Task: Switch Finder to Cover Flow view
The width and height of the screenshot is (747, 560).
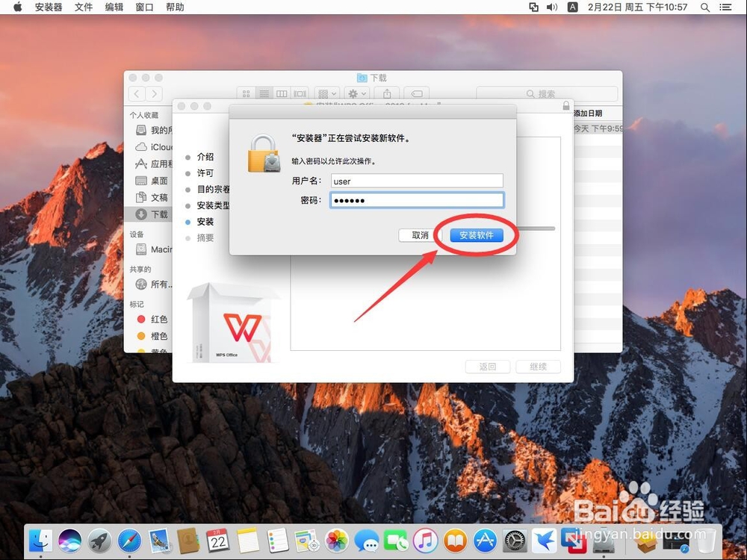Action: (x=300, y=94)
